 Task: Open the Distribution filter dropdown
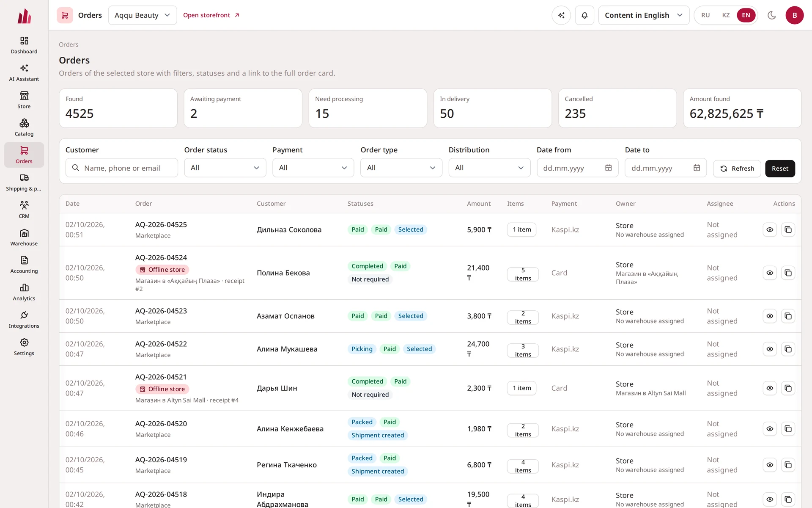(489, 168)
